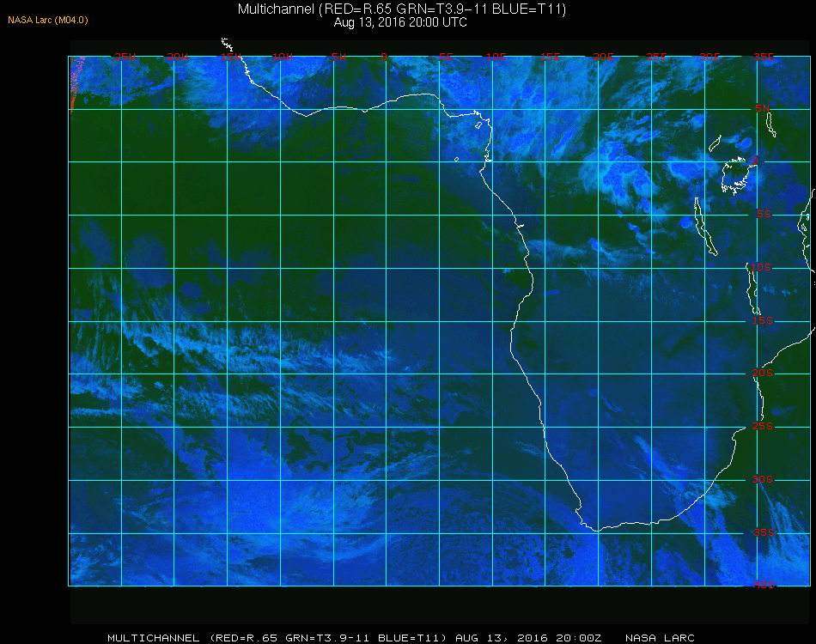Pick the 0 equator latitude label
Viewport: 816px width, 644px height.
tap(755, 161)
